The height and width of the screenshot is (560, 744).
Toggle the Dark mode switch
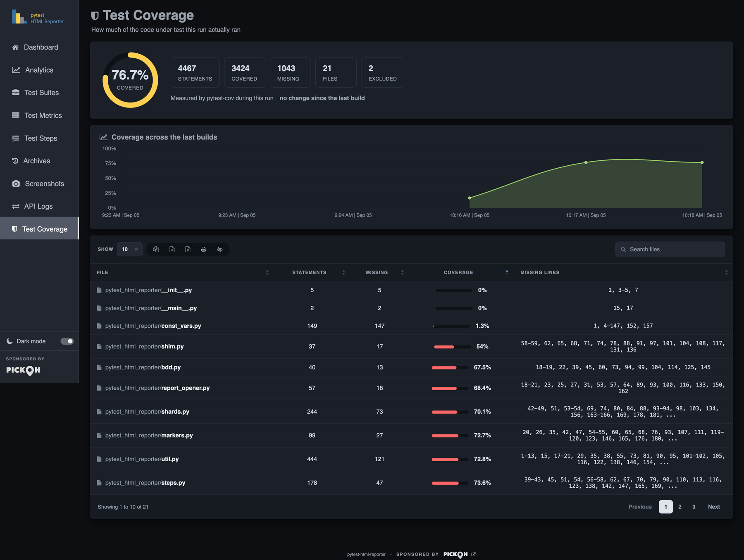[x=67, y=341]
